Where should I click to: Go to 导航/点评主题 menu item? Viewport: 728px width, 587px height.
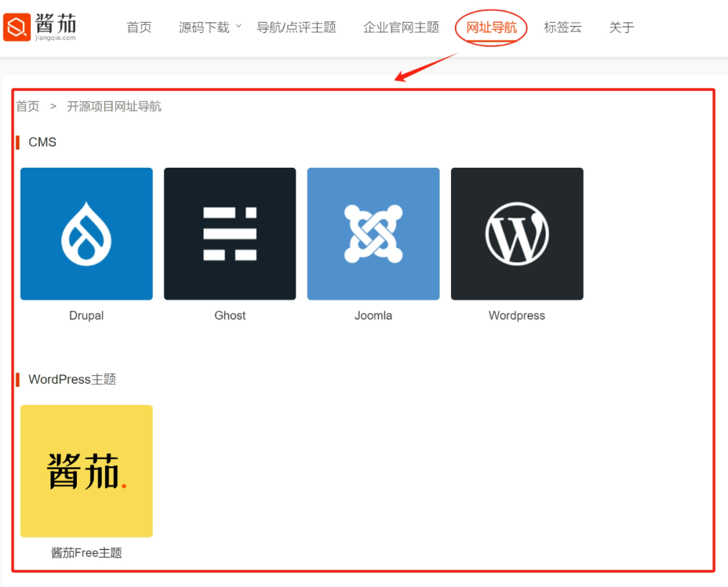pyautogui.click(x=296, y=28)
